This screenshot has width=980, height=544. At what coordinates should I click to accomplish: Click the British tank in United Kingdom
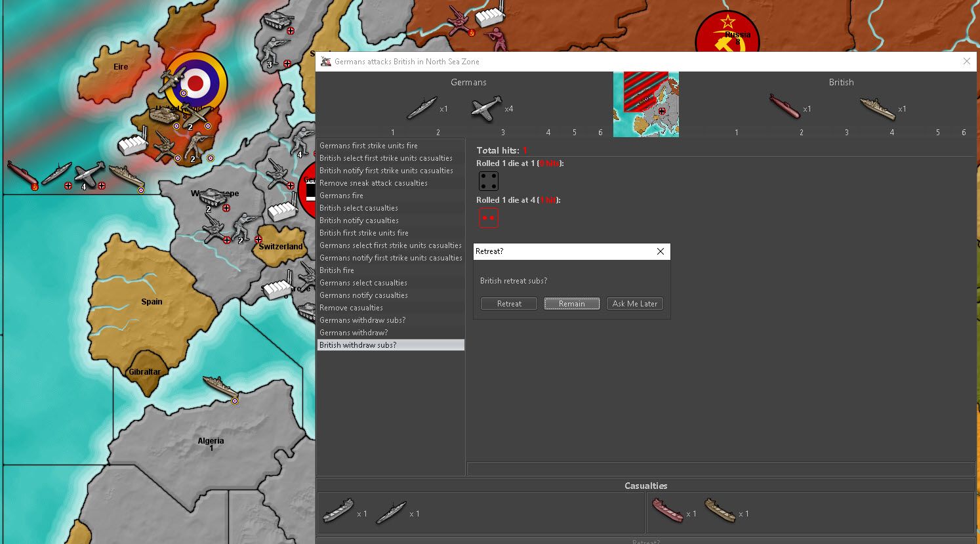coord(163,115)
